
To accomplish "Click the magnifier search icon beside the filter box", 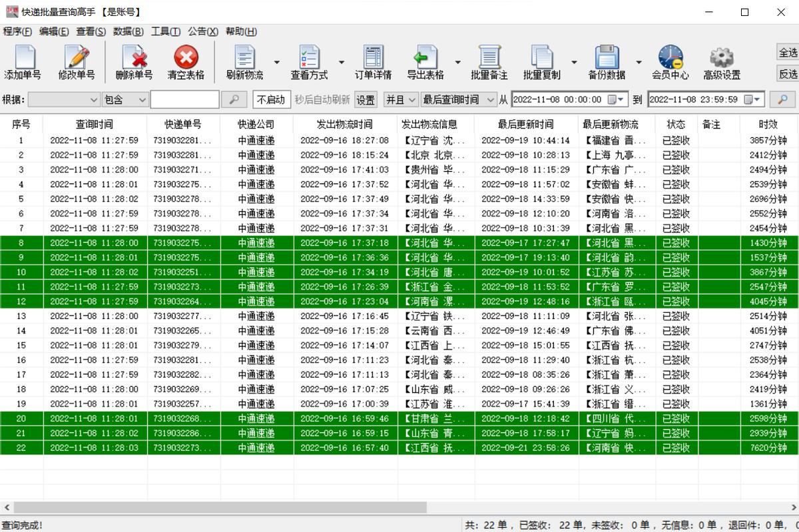I will 234,99.
